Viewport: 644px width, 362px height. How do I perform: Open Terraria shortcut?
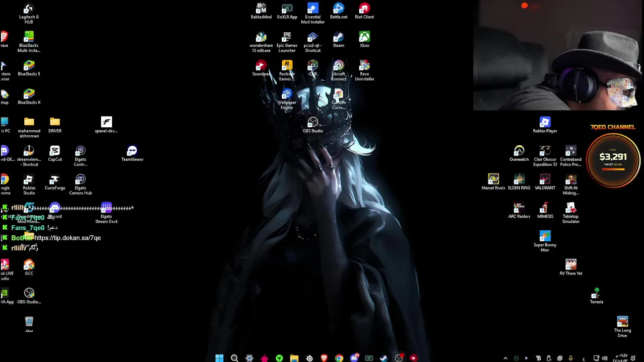pos(597,297)
